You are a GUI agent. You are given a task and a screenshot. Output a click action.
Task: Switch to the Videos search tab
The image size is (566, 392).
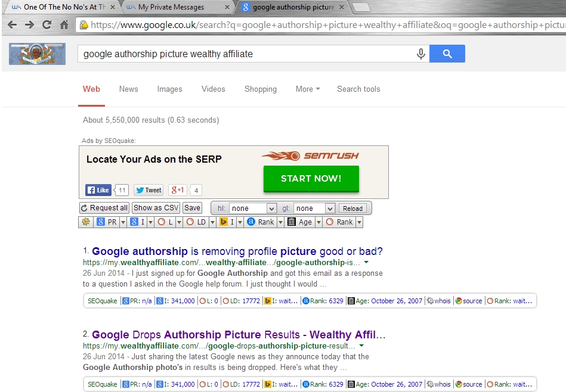[x=214, y=89]
